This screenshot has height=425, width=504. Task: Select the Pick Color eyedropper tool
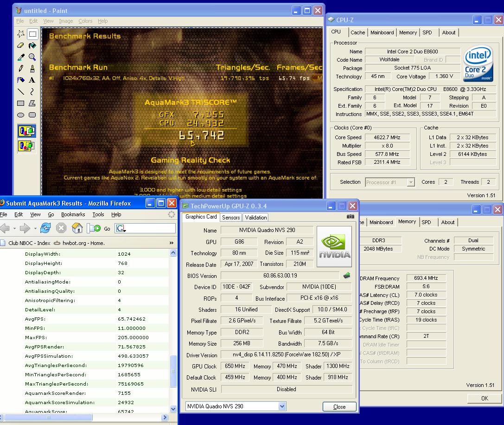pyautogui.click(x=21, y=57)
